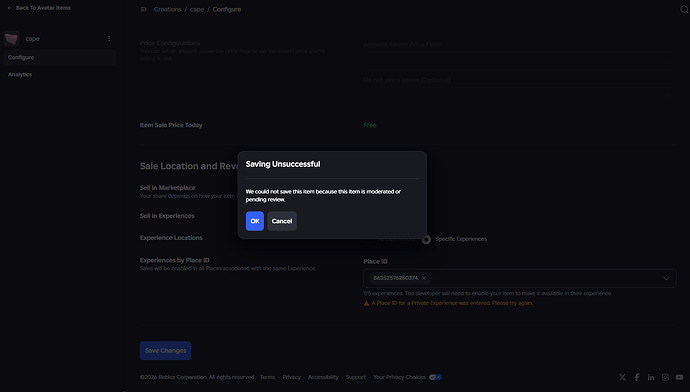Expand the Place ID dropdown chevron

(666, 278)
